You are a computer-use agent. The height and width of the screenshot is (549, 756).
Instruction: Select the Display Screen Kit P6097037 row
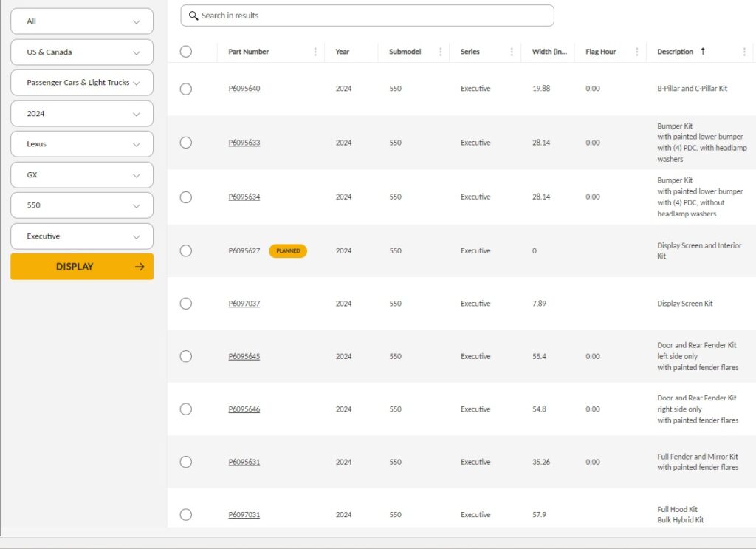pos(186,304)
